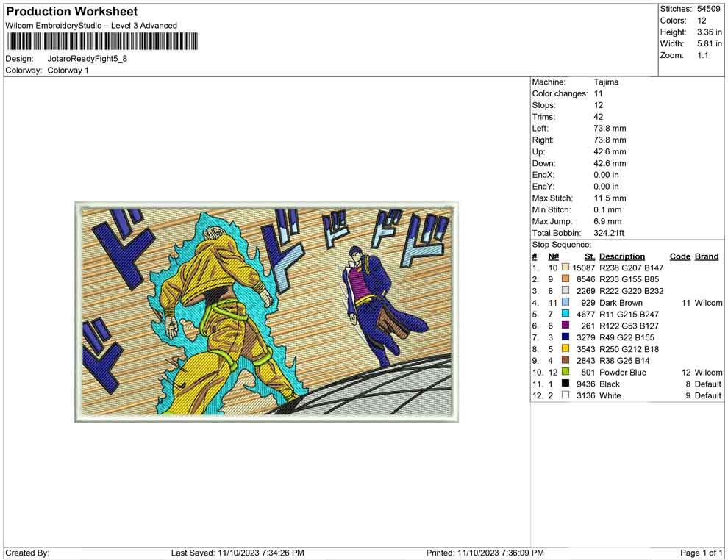
Task: Click the embroidery design preview image
Action: (266, 312)
